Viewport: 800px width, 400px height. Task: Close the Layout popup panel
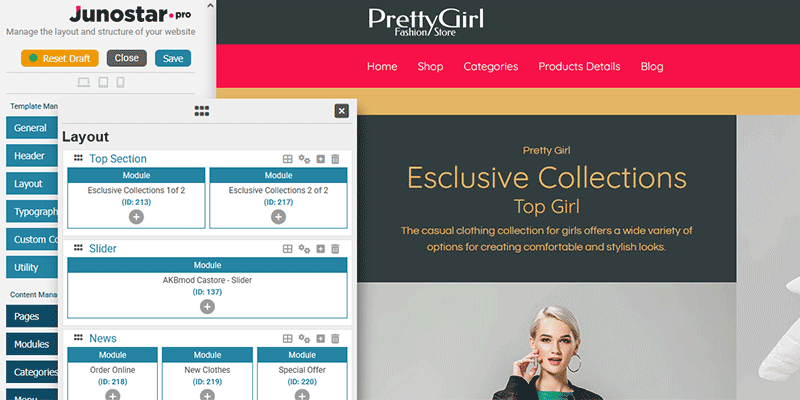point(342,111)
